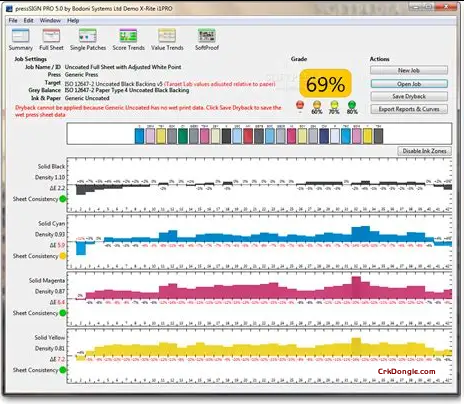Select the near-white patch in the colour bar

coord(335,136)
